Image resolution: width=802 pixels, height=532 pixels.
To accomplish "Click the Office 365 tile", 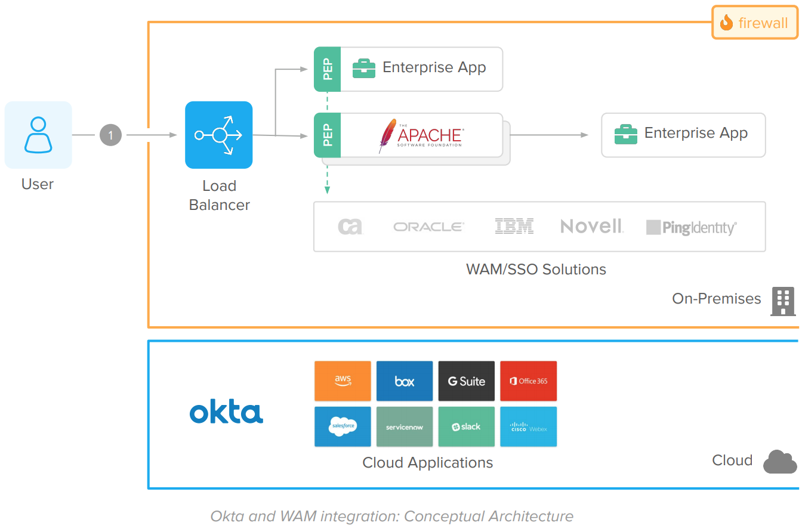I will pos(528,381).
